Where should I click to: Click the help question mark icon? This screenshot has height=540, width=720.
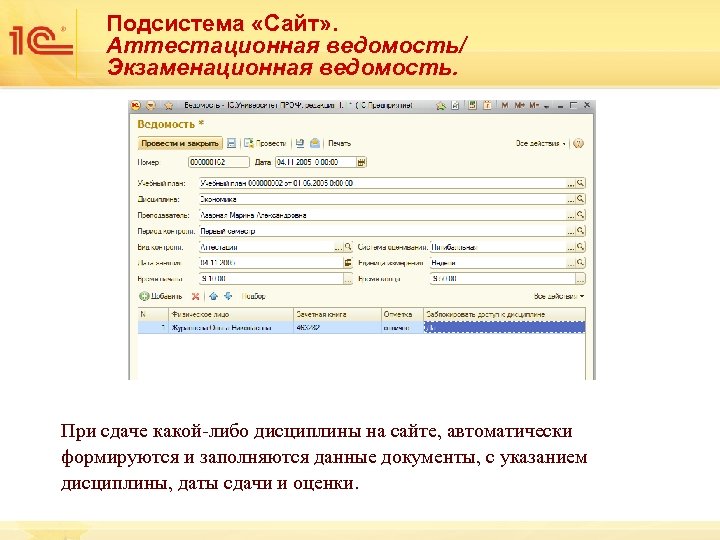579,143
